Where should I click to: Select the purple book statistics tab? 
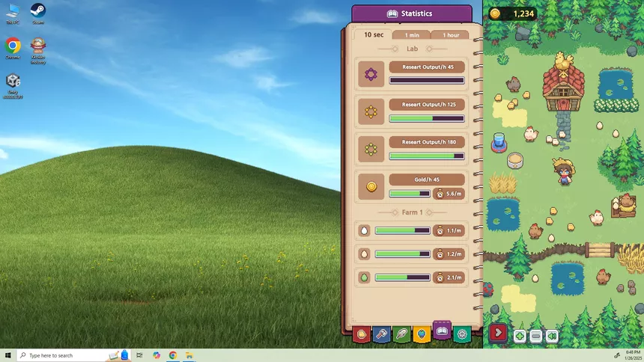point(442,331)
